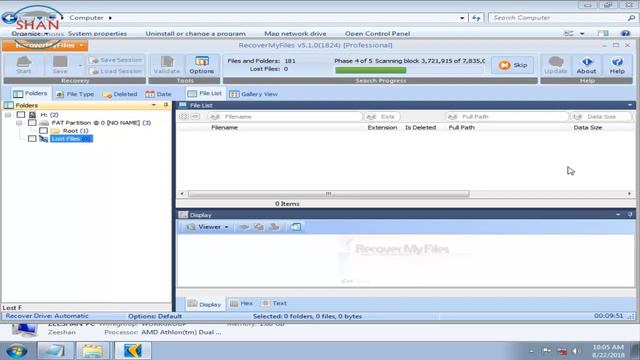The image size is (640, 360).
Task: Click the Root folder icon
Action: [x=56, y=131]
